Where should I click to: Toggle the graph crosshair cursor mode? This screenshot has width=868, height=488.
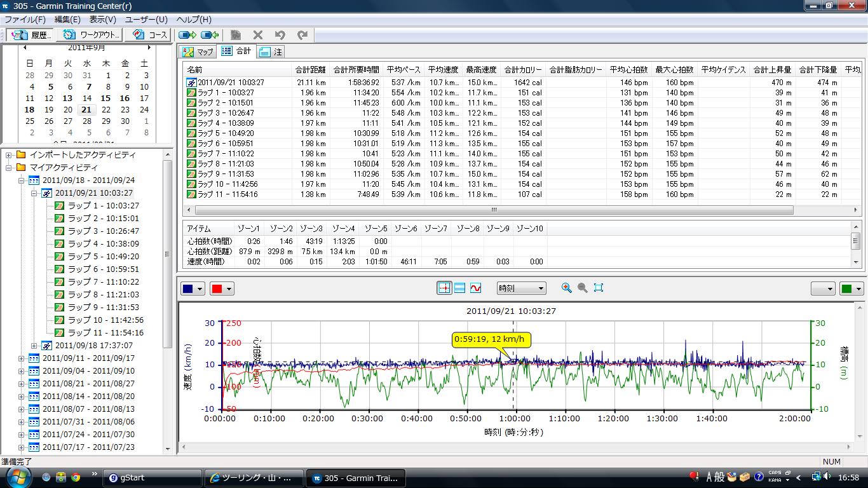(x=444, y=288)
